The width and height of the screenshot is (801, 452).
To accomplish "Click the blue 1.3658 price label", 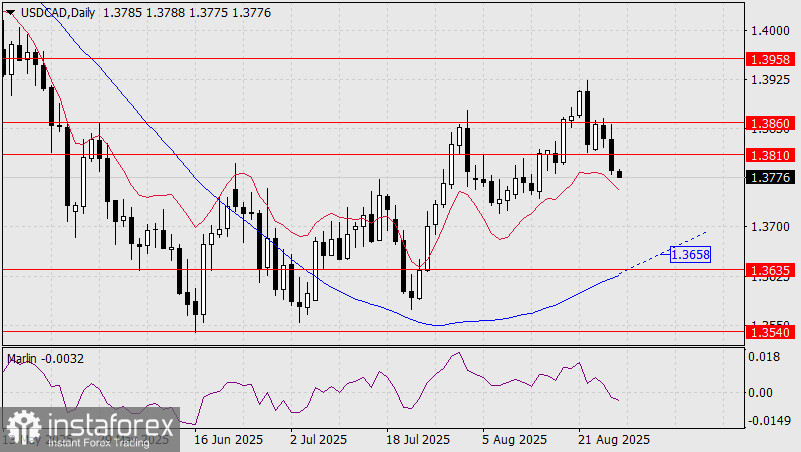I will [x=690, y=254].
